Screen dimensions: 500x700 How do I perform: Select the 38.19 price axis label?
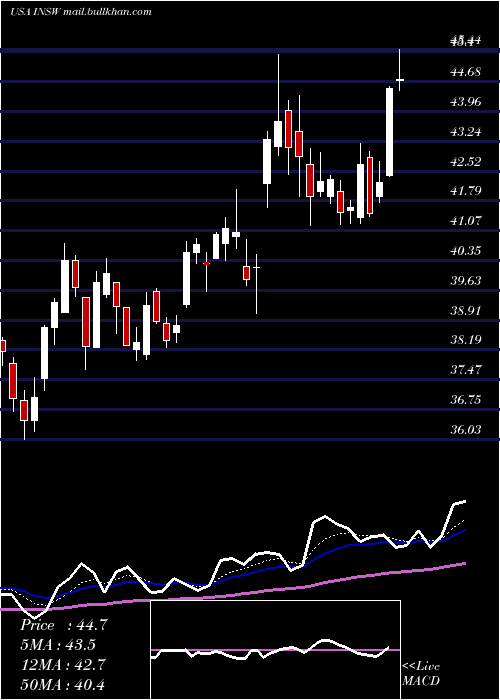pyautogui.click(x=466, y=340)
